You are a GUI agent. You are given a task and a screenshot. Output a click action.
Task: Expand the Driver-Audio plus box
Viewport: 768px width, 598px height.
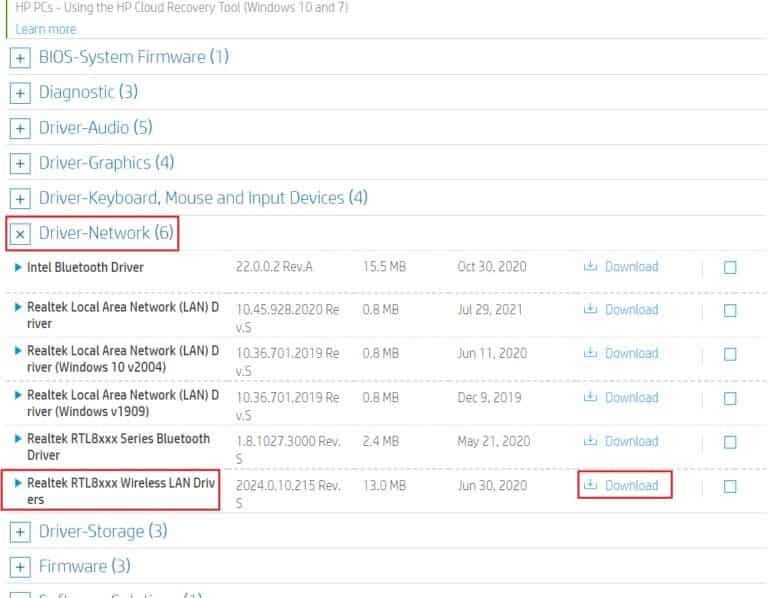point(20,128)
